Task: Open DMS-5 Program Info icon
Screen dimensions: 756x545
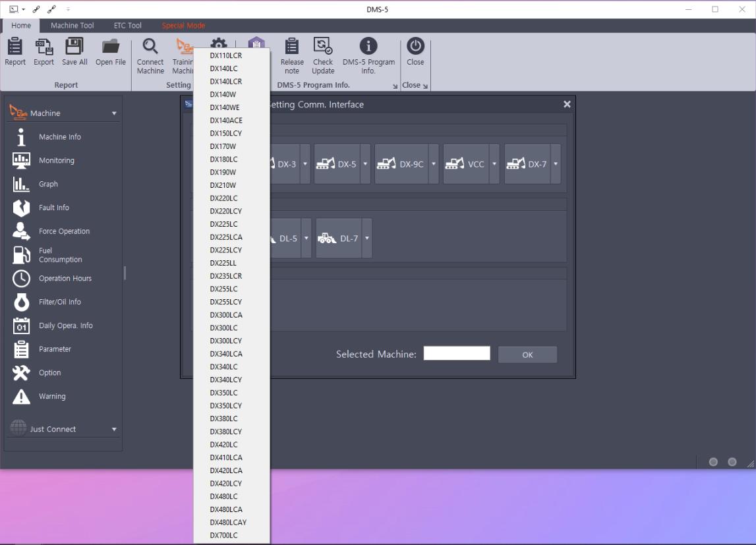Action: point(368,47)
